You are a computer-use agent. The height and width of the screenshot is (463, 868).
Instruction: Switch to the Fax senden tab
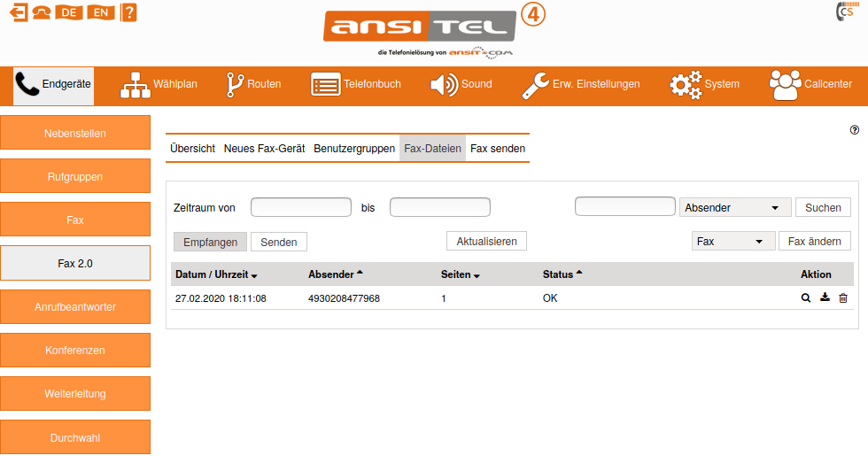[x=497, y=149]
